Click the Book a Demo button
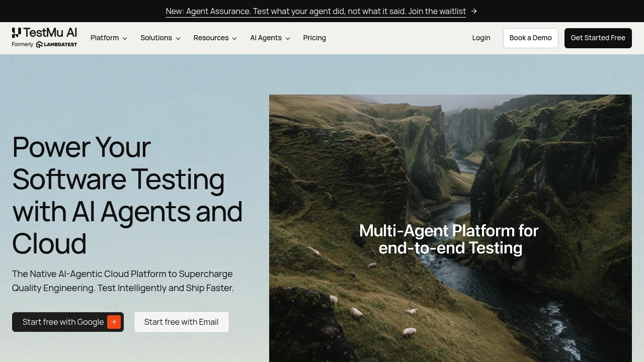The width and height of the screenshot is (644, 362). 531,38
